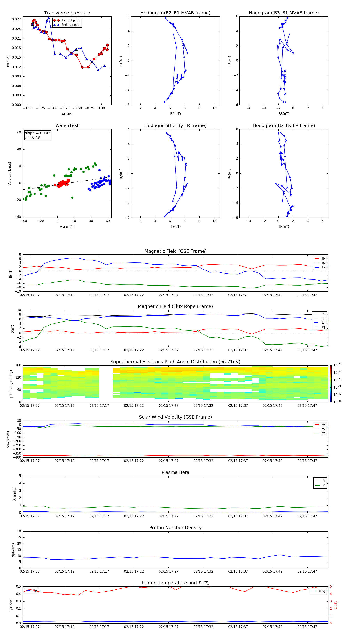Click the "WalenTest" plot title
This screenshot has width=351, height=644.
[x=67, y=125]
